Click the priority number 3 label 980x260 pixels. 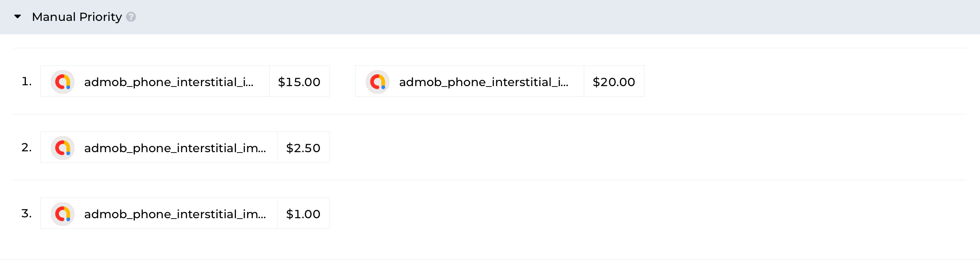[x=26, y=214]
